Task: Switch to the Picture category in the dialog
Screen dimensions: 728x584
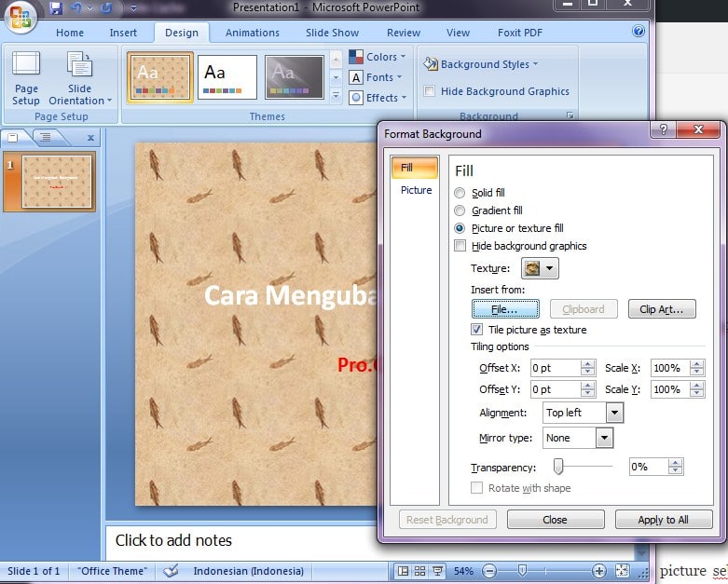Action: (x=416, y=190)
